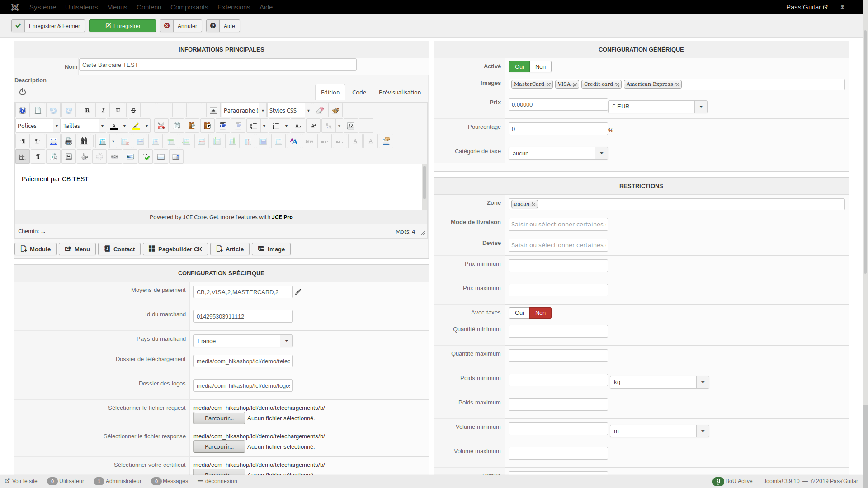Toggle fullscreen editor icon
This screenshot has height=488, width=868.
point(53,141)
